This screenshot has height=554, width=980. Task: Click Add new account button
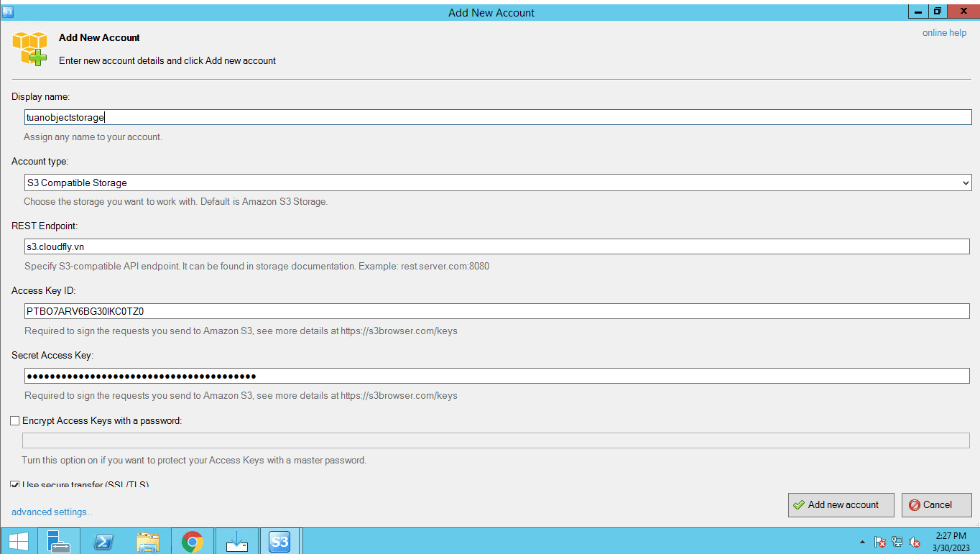point(841,504)
